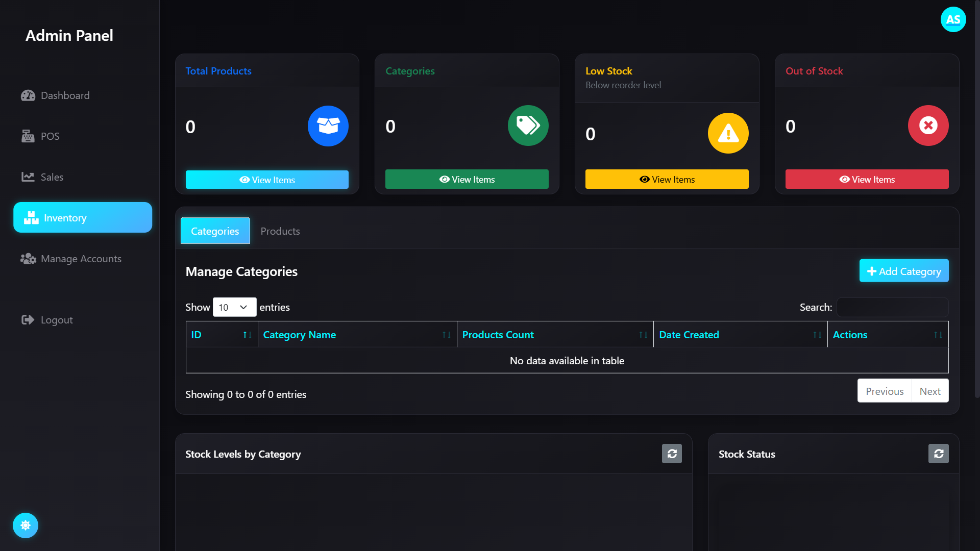Screen dimensions: 980x551
Task: Click View Items under Low Stock
Action: 667,180
